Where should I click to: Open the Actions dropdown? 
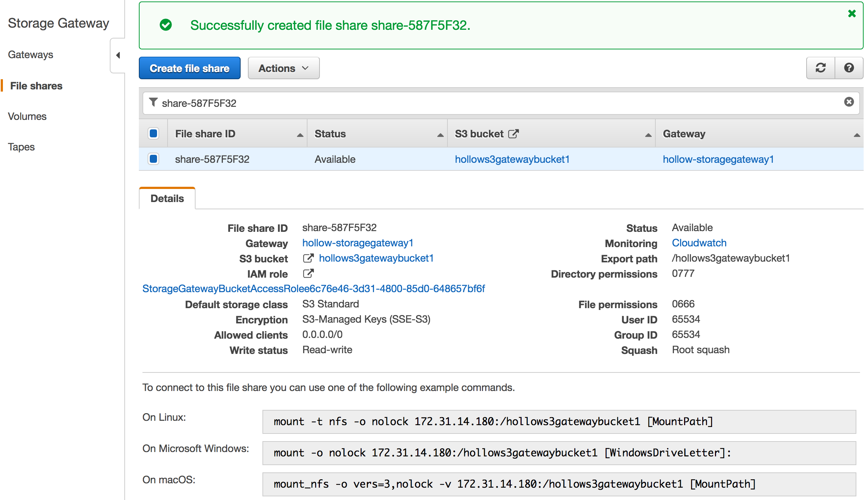(284, 68)
